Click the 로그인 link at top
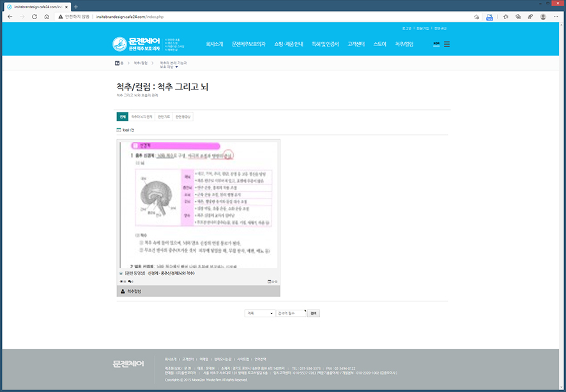The image size is (566, 392). (407, 28)
